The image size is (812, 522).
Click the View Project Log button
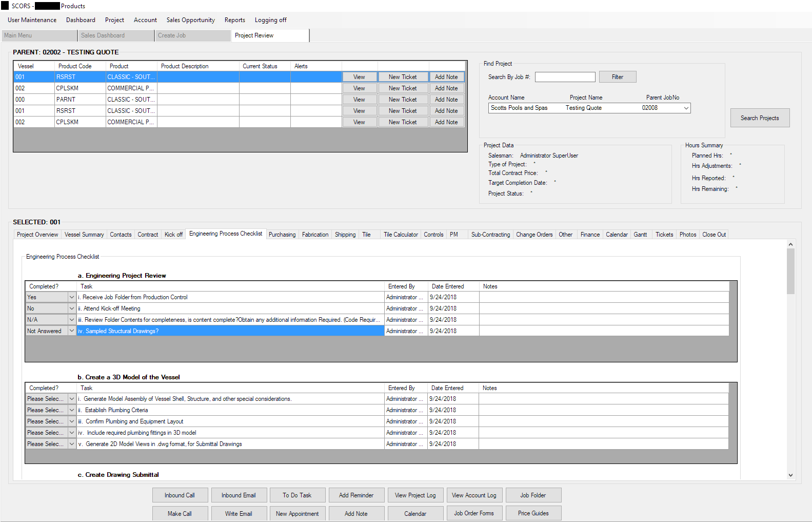coord(415,495)
